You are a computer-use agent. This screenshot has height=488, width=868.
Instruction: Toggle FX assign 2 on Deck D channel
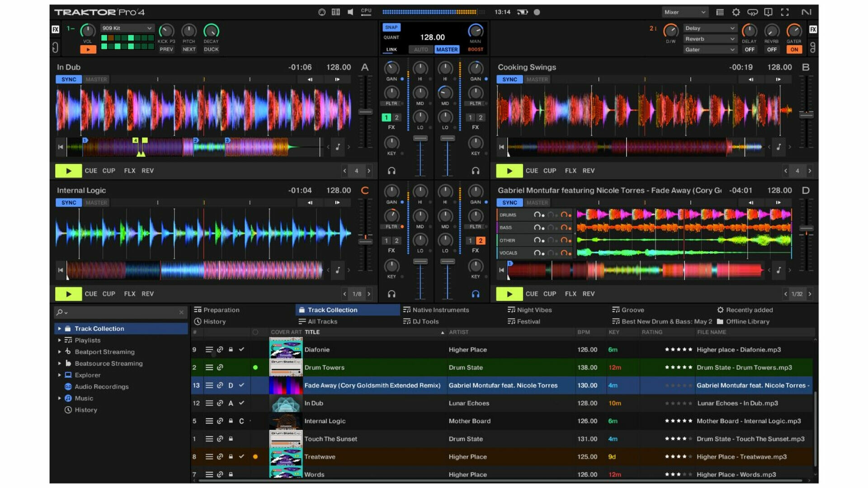(481, 241)
